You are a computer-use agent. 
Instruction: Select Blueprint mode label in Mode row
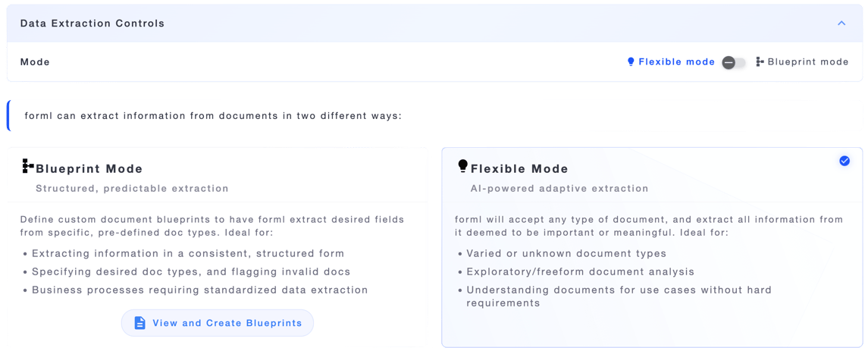click(808, 62)
